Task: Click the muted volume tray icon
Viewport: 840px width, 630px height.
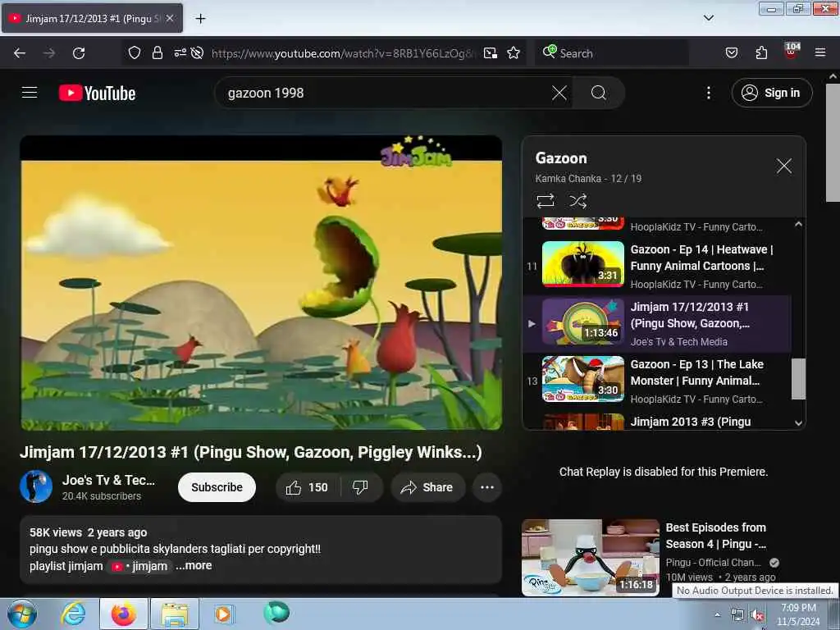Action: click(x=757, y=615)
